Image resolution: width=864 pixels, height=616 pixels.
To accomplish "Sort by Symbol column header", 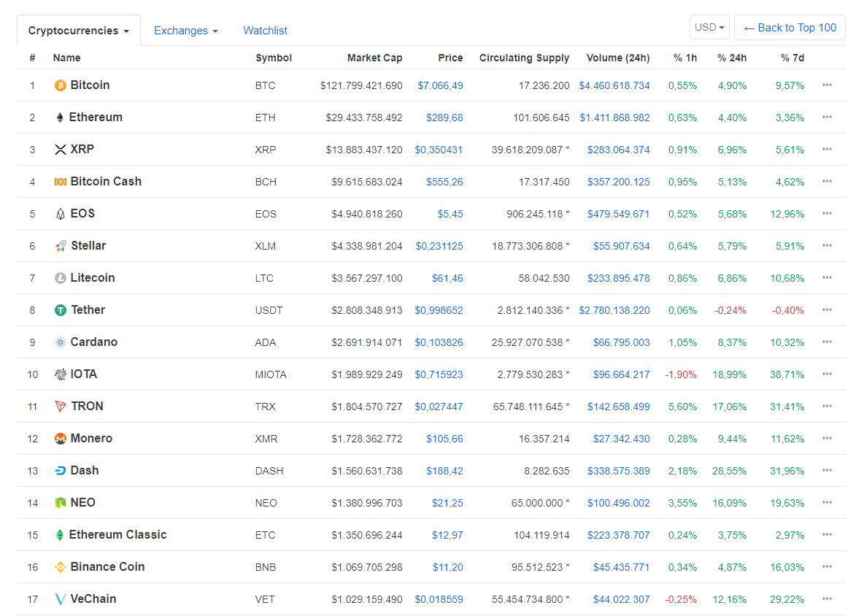I will [274, 58].
